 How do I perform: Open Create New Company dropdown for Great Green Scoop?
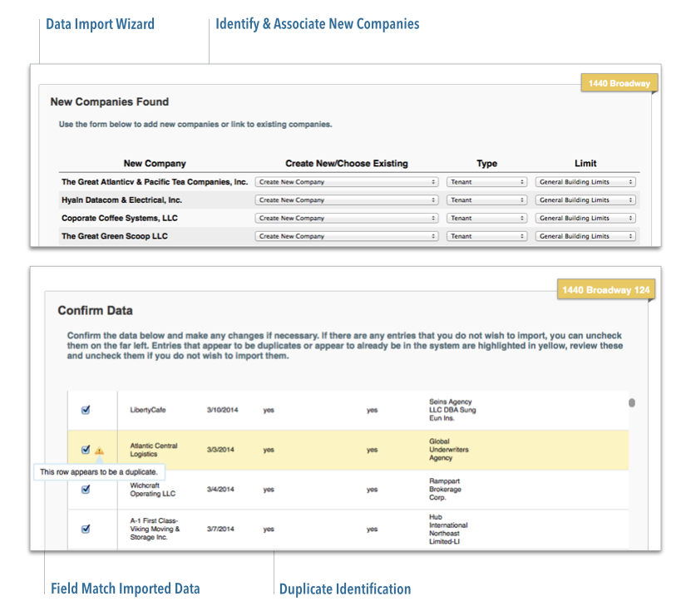pyautogui.click(x=346, y=236)
